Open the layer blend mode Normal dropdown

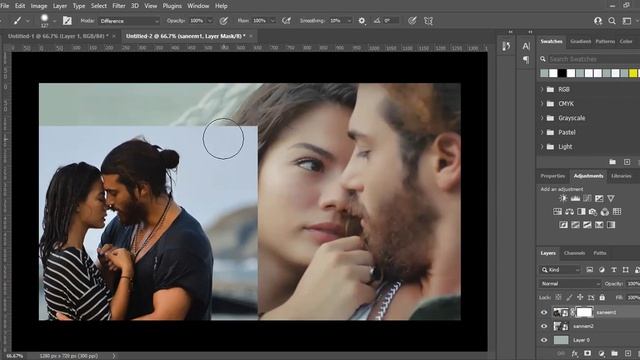click(570, 284)
